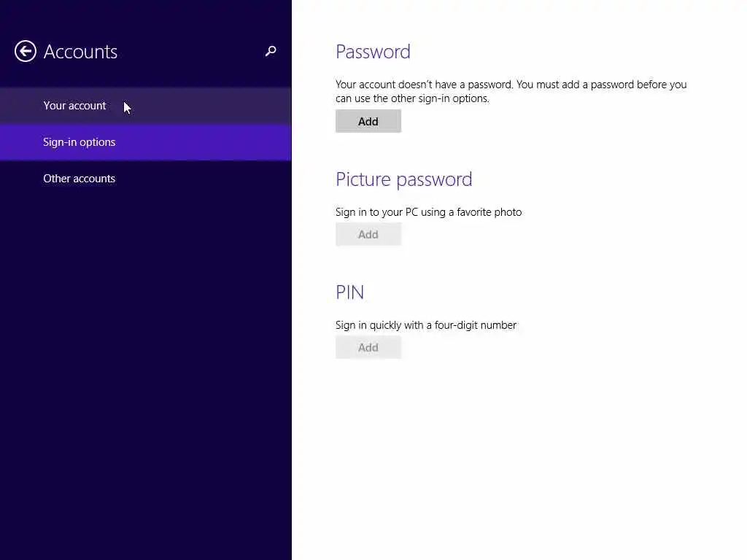Add a password with the Add button

(x=368, y=122)
